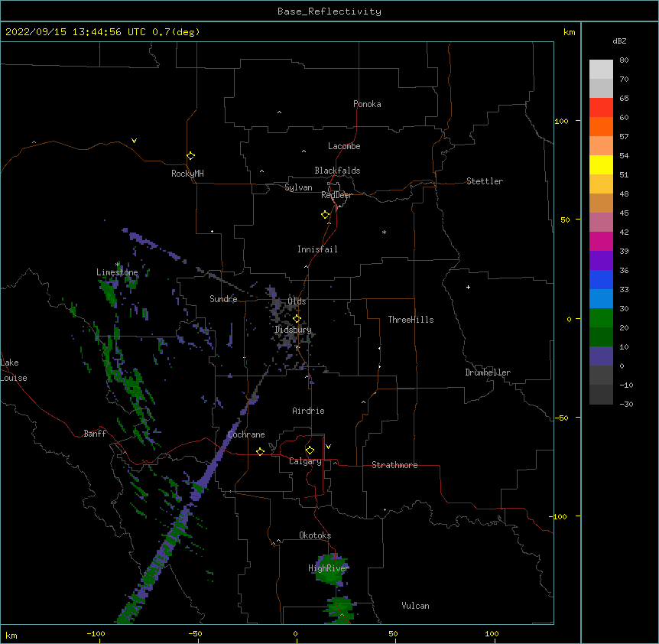Click the light gray 70-80 dBZ swatch
This screenshot has width=659, height=644.
click(x=601, y=69)
